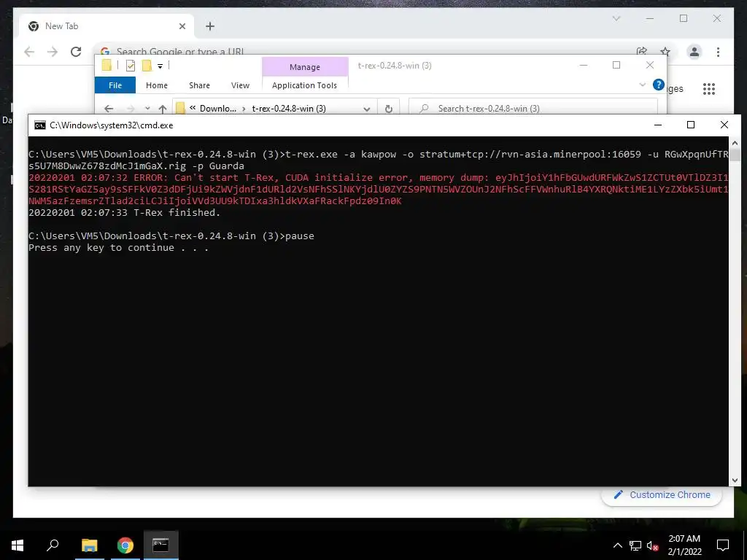This screenshot has height=560, width=747.
Task: Open Chrome tab search chevron
Action: pyautogui.click(x=616, y=18)
